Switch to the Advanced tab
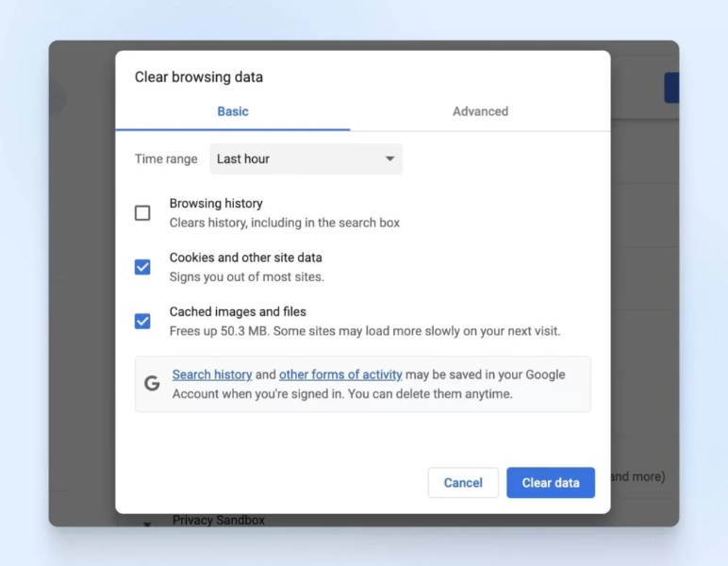The height and width of the screenshot is (566, 728). (480, 111)
